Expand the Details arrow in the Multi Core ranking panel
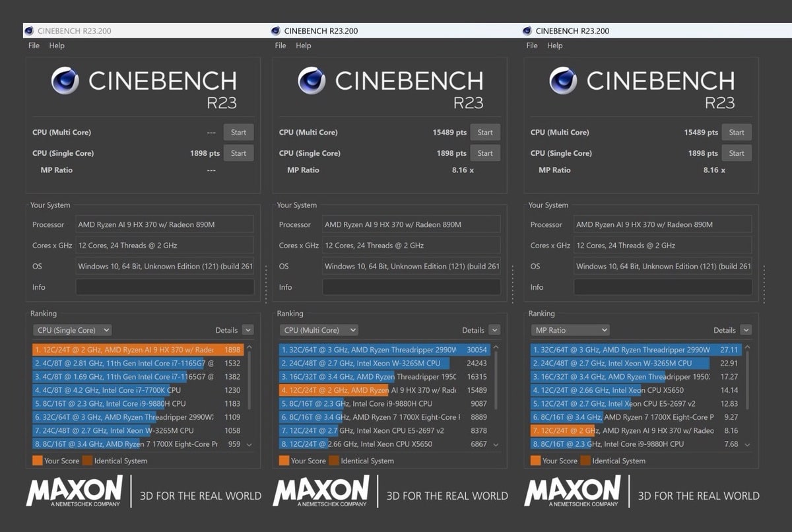Screen dimensions: 792x532 (x=494, y=330)
